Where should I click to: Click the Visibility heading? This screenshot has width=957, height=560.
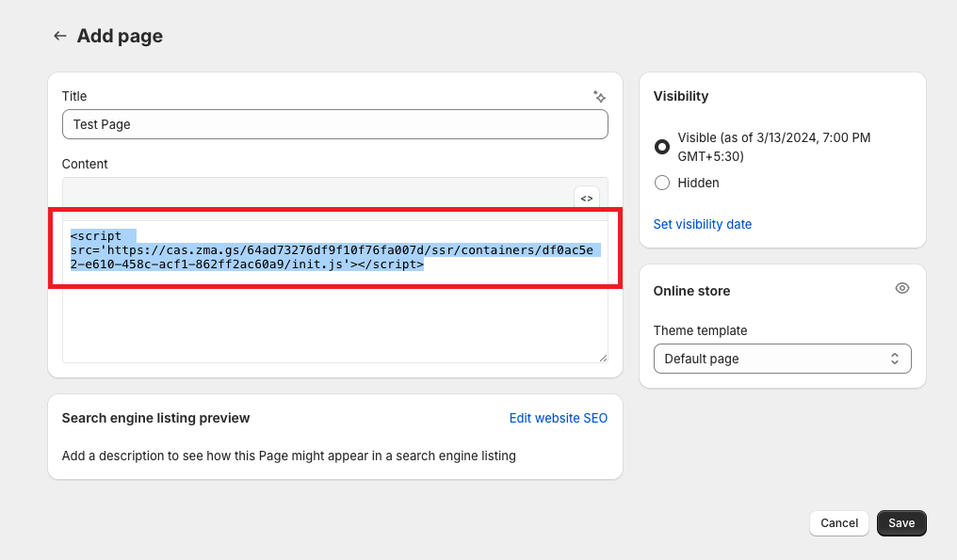click(681, 96)
